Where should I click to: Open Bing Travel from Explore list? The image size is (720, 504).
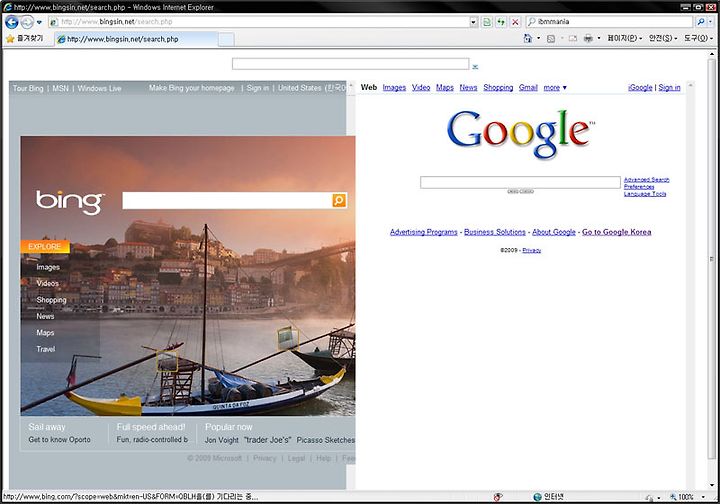(45, 349)
